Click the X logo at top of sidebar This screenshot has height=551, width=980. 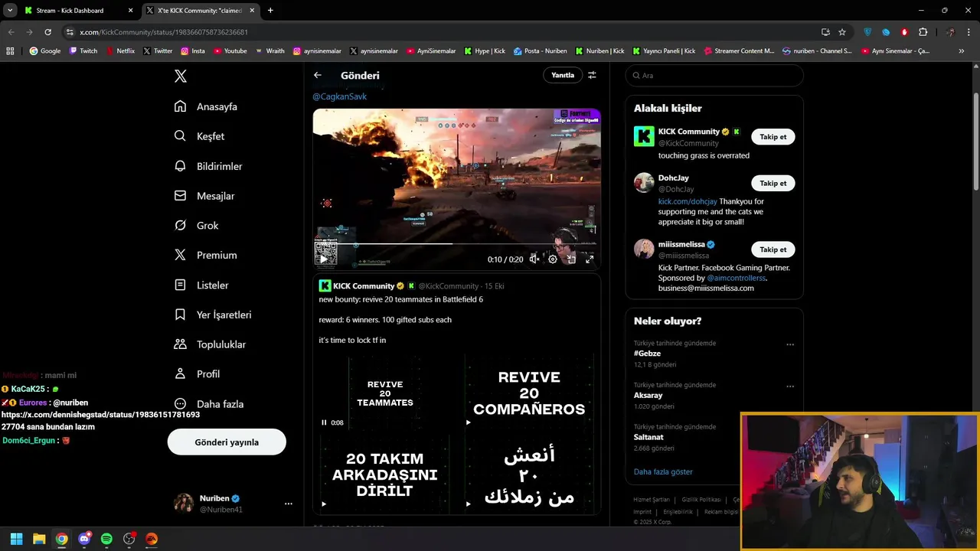tap(180, 76)
